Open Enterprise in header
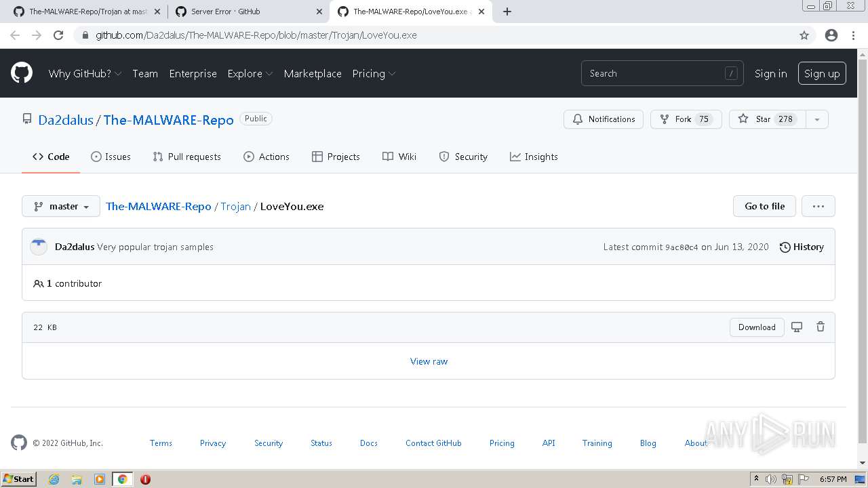The height and width of the screenshot is (488, 868). (x=193, y=73)
